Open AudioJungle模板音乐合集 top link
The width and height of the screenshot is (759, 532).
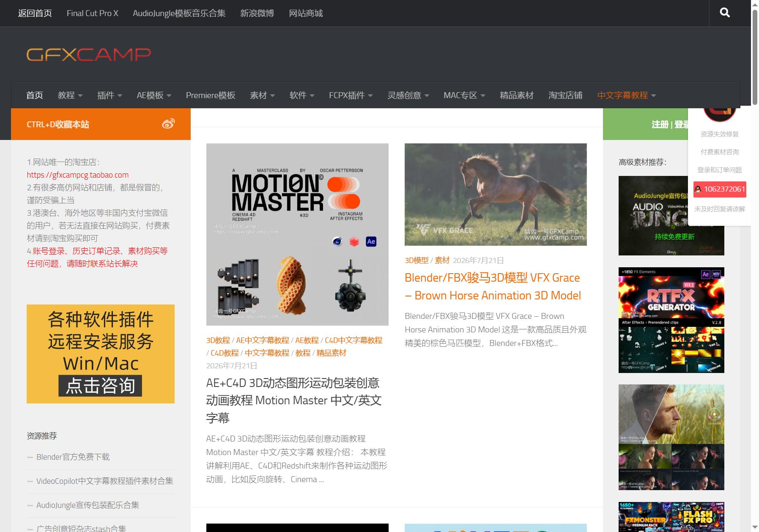tap(179, 13)
